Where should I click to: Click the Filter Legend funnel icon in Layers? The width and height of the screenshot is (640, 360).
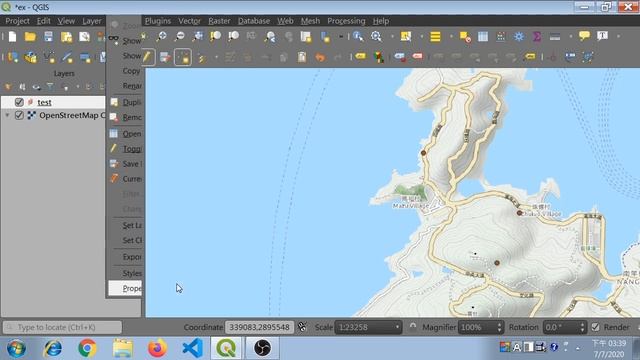click(50, 87)
